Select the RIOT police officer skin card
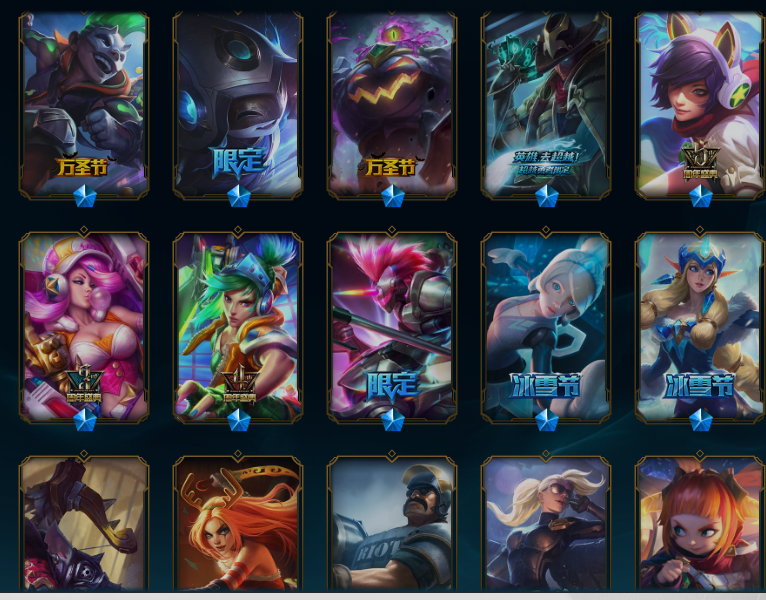 point(392,523)
